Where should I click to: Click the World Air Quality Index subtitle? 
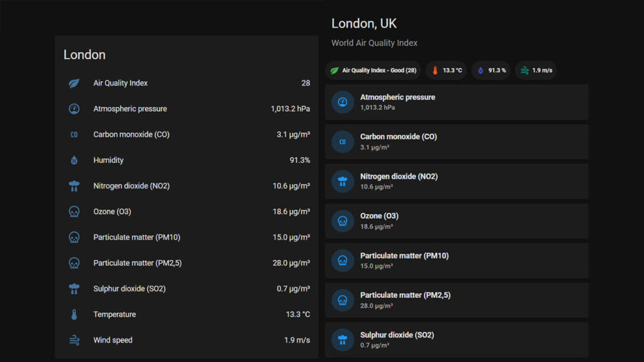point(374,43)
